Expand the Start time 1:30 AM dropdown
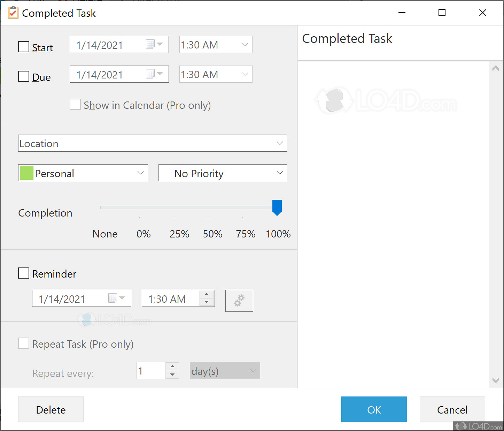504x431 pixels. 245,45
